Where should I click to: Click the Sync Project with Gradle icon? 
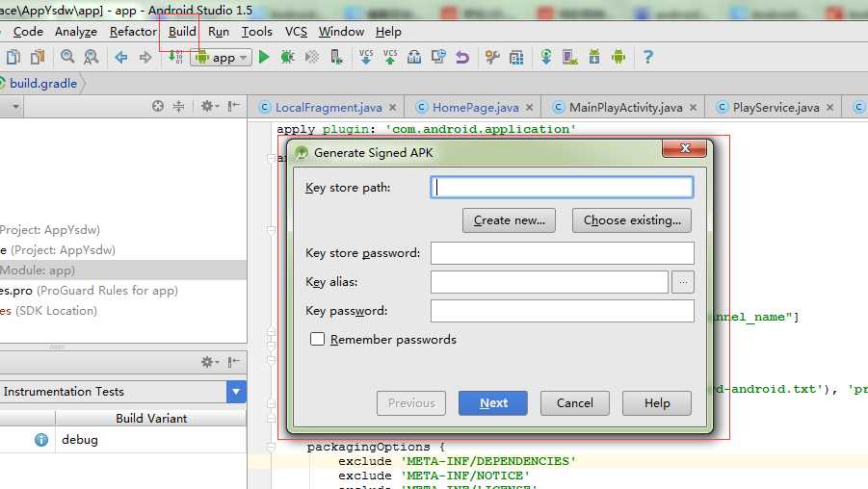pos(546,57)
